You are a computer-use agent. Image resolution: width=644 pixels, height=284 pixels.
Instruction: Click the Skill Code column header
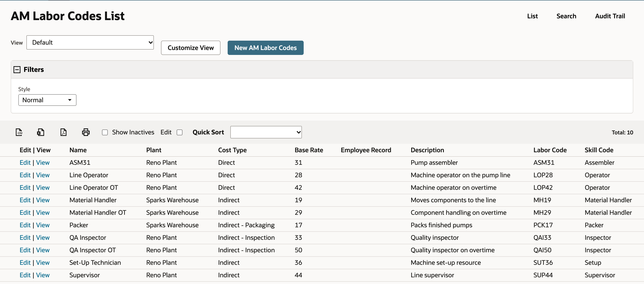tap(599, 150)
